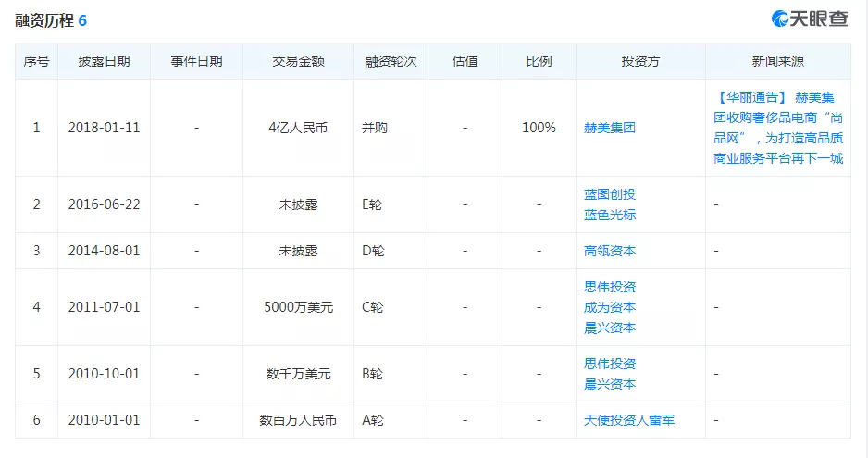Click the 融资历程 section title
This screenshot has height=458, width=868.
(x=44, y=20)
